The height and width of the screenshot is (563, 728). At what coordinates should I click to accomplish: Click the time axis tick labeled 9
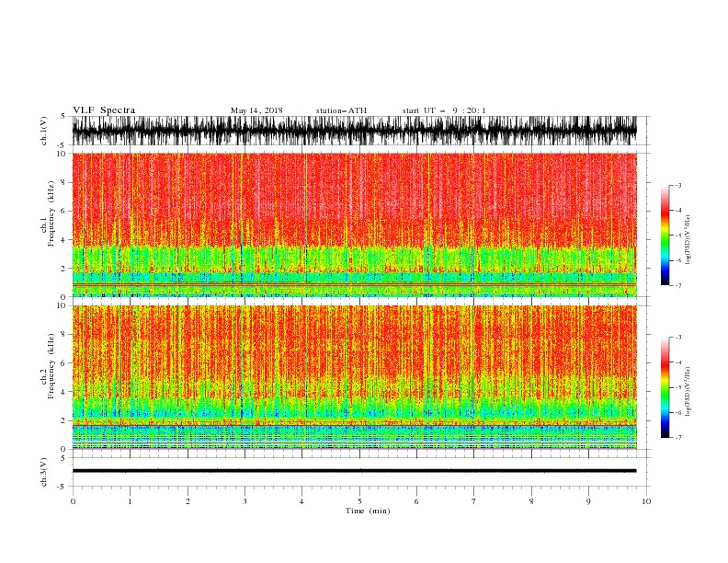coord(588,501)
